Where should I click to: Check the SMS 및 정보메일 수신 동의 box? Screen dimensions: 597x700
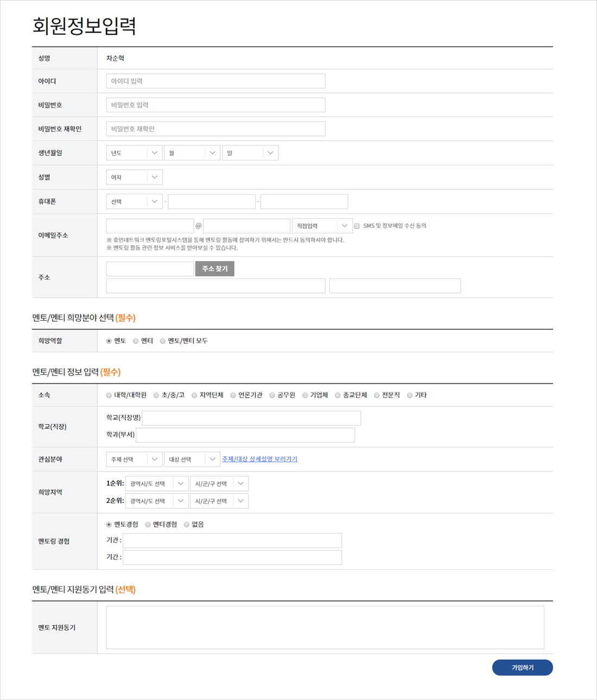coord(357,226)
